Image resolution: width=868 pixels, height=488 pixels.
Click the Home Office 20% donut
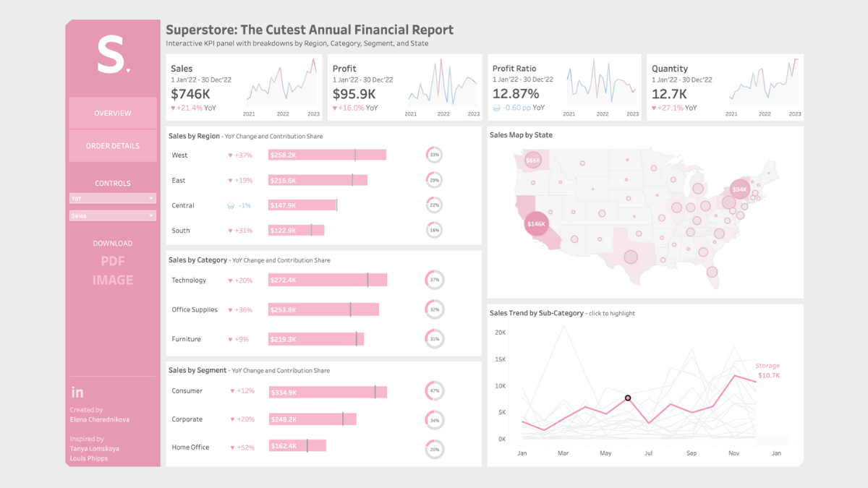click(434, 448)
